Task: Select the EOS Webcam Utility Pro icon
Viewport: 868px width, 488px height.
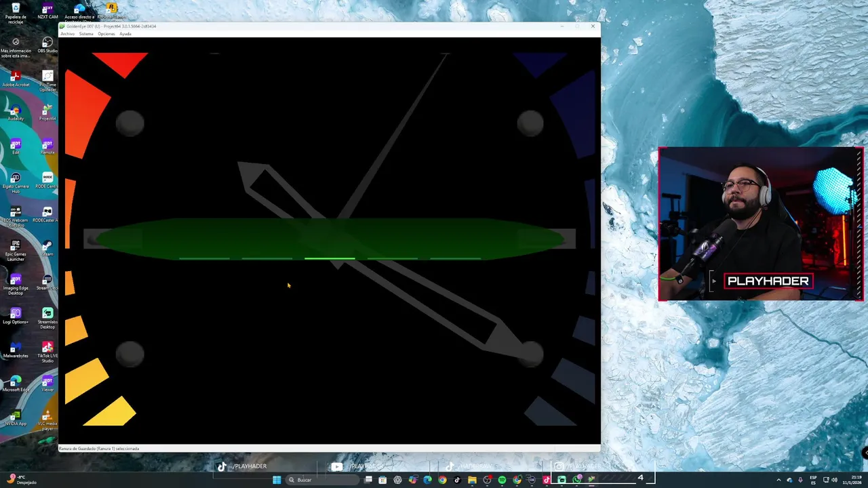Action: coord(16,217)
